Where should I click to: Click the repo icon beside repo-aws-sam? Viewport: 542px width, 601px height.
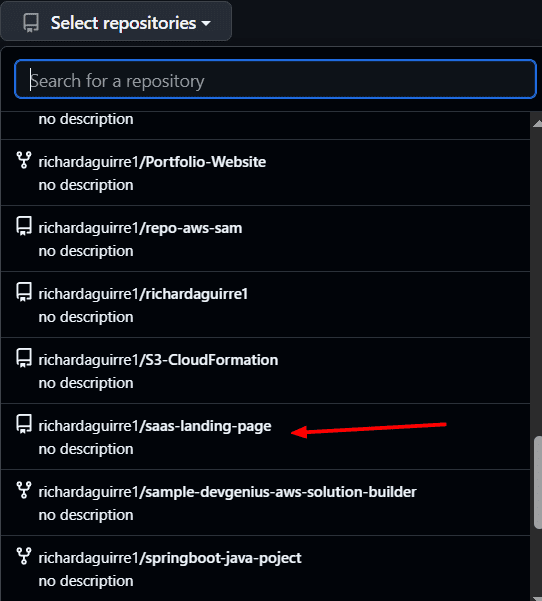pos(24,226)
